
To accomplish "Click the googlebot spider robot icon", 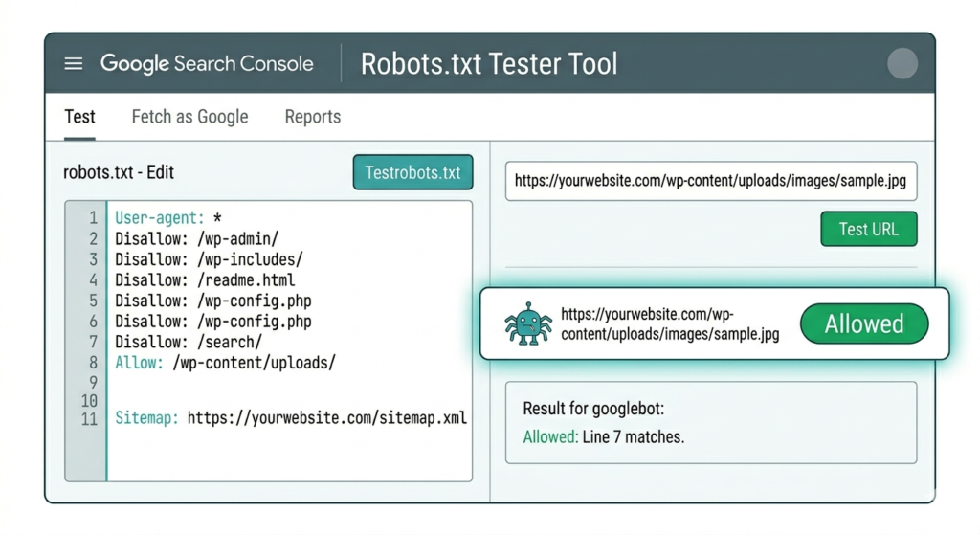I will tap(528, 323).
